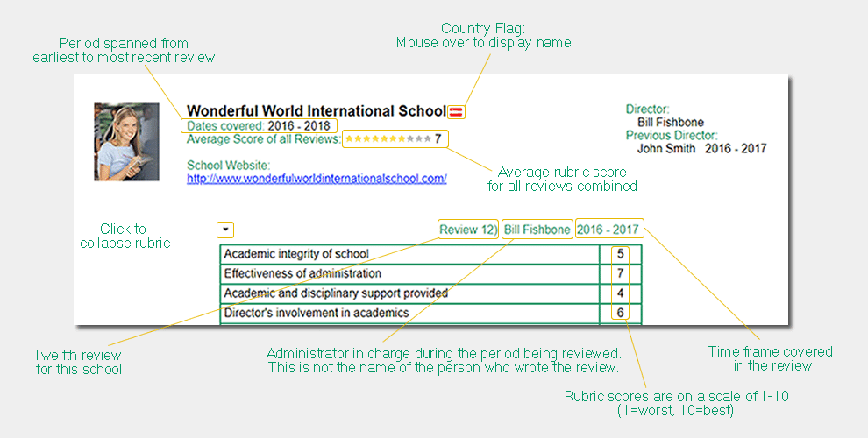Click the score 6 for director's involvement

pos(621,313)
